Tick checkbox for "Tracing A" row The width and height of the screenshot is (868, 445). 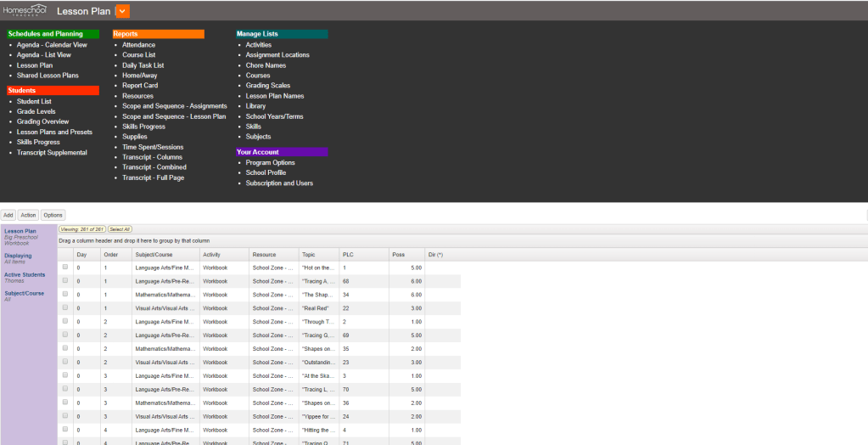click(x=65, y=281)
